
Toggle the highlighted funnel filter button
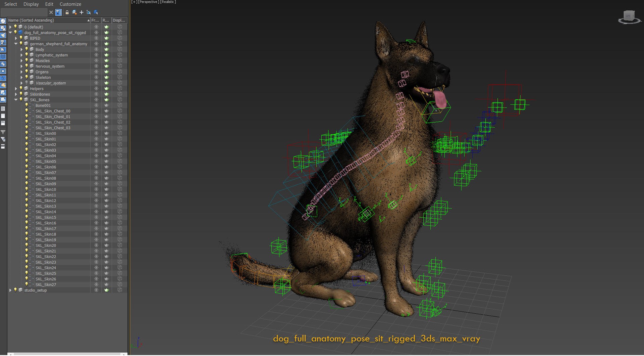click(x=58, y=12)
